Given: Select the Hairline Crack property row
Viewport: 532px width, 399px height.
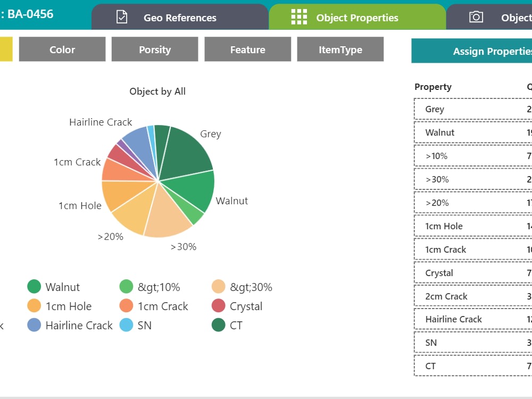Looking at the screenshot, I should point(473,319).
